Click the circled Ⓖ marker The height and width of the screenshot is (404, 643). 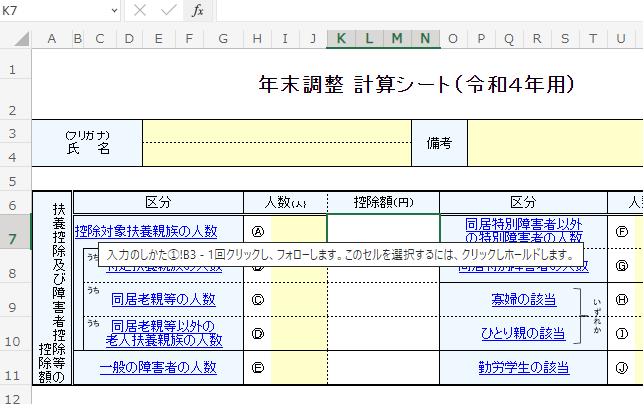(x=622, y=266)
